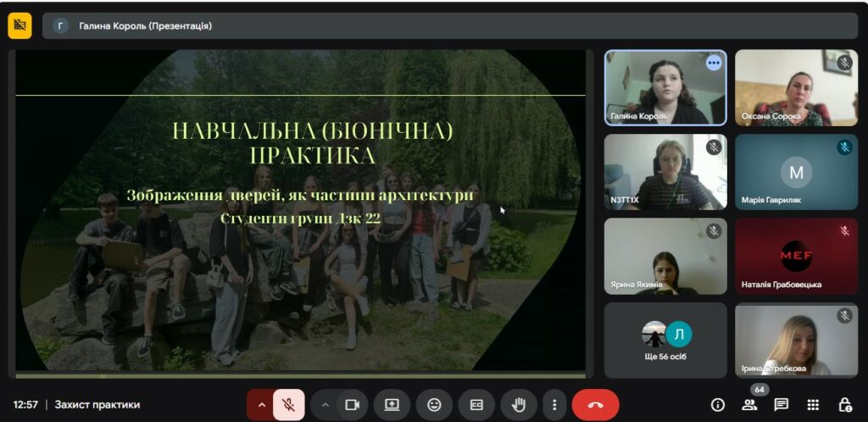Click the yellow stop-presentation view icon
The image size is (868, 422).
[20, 25]
